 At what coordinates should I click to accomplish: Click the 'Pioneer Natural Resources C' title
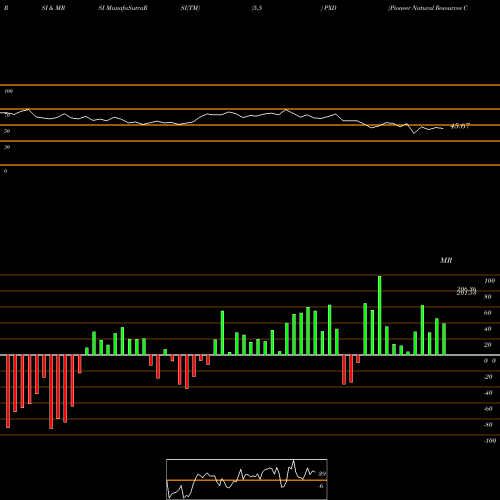pyautogui.click(x=428, y=8)
